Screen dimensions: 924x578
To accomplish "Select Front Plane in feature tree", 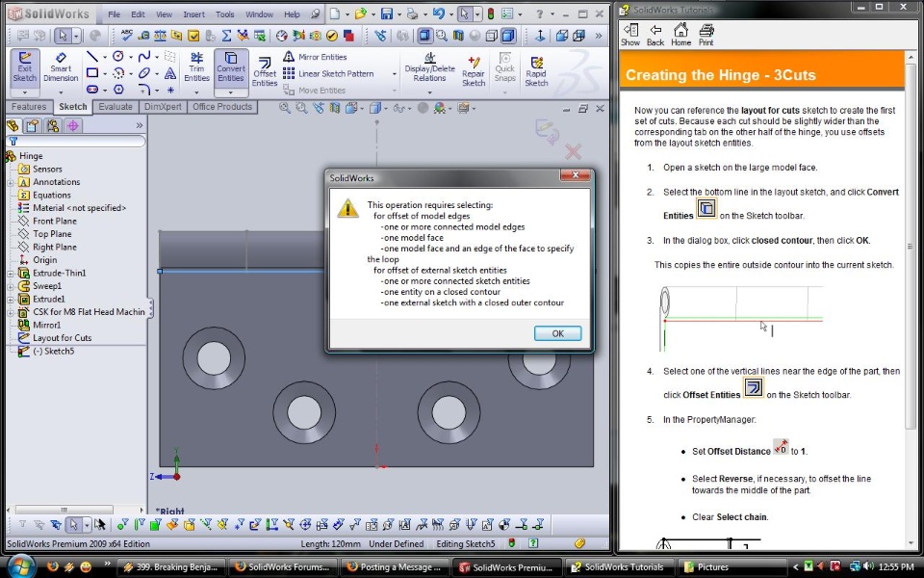I will [54, 222].
